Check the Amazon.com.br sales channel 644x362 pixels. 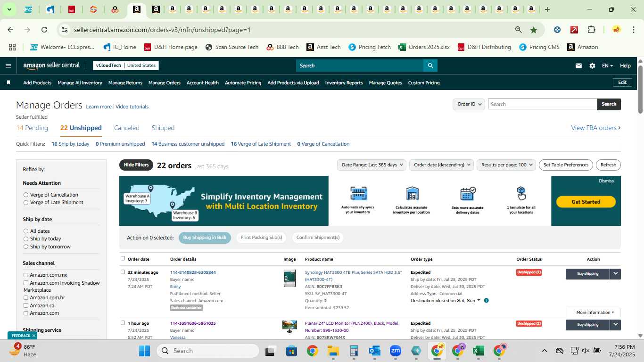click(26, 298)
